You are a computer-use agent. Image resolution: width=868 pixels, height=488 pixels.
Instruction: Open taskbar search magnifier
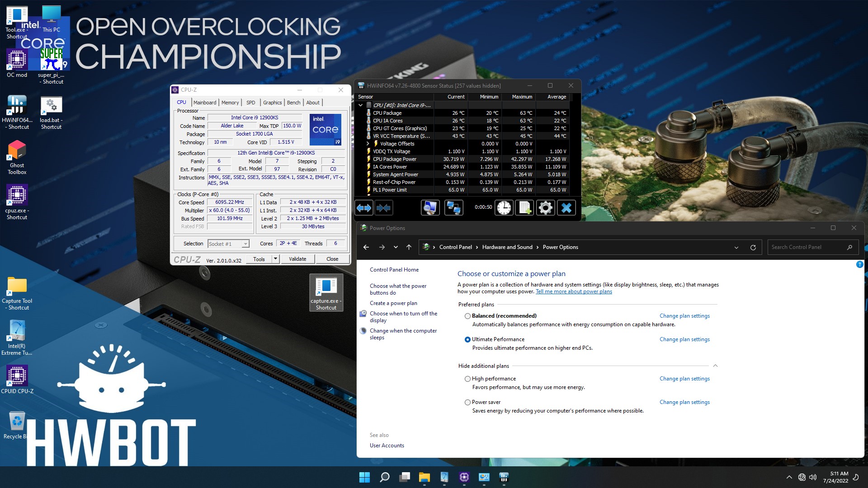(x=384, y=477)
